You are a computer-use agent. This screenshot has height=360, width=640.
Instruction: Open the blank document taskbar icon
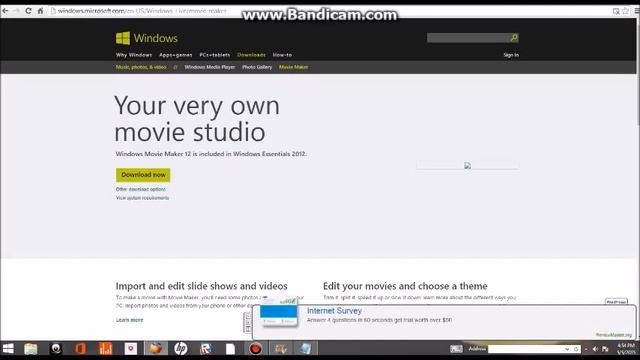point(231,349)
